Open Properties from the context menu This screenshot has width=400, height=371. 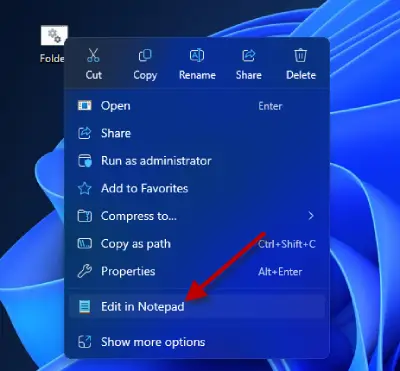pos(197,271)
